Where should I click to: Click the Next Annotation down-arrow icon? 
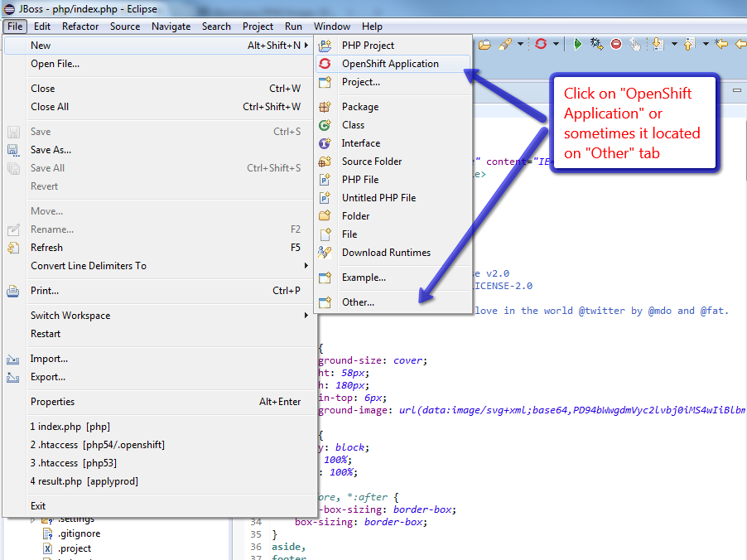659,44
